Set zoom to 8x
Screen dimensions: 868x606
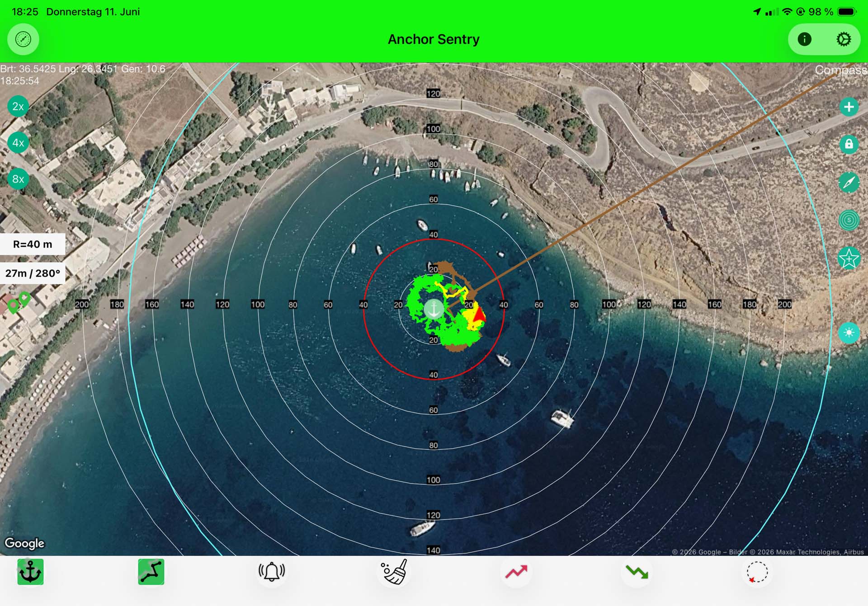tap(18, 179)
